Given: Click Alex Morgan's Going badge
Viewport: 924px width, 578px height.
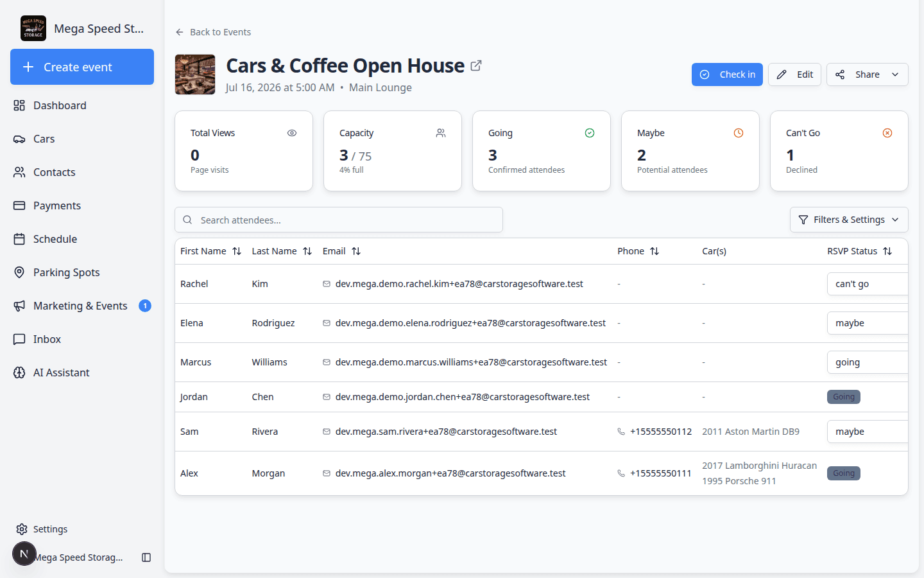Looking at the screenshot, I should click(x=844, y=473).
